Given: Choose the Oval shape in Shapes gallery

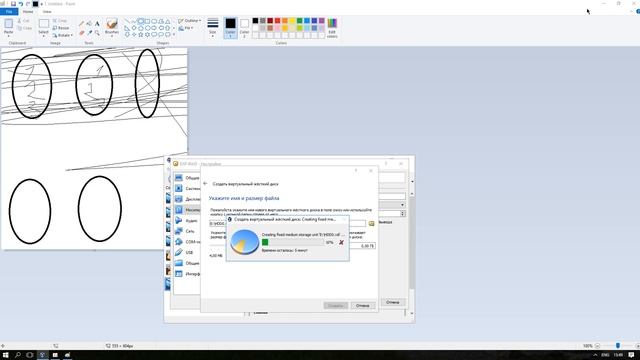Looking at the screenshot, I should tap(140, 21).
